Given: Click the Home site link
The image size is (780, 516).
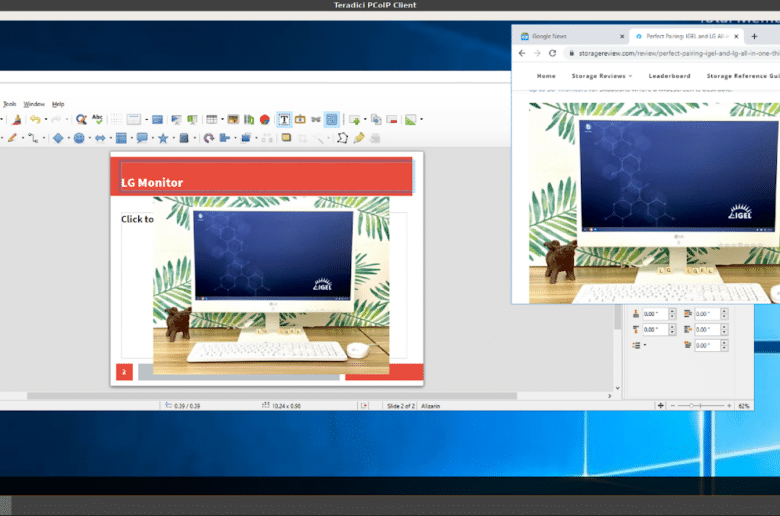Looking at the screenshot, I should [546, 76].
